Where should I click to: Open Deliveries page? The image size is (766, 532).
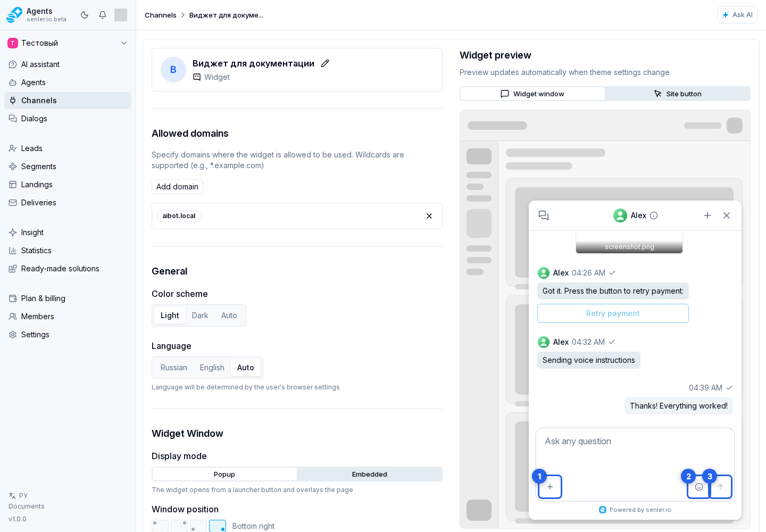click(x=68, y=203)
